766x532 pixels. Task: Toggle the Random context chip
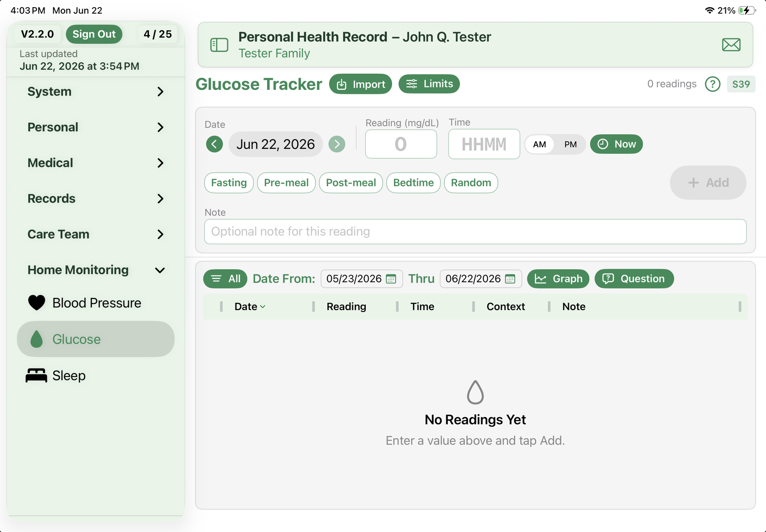tap(471, 183)
